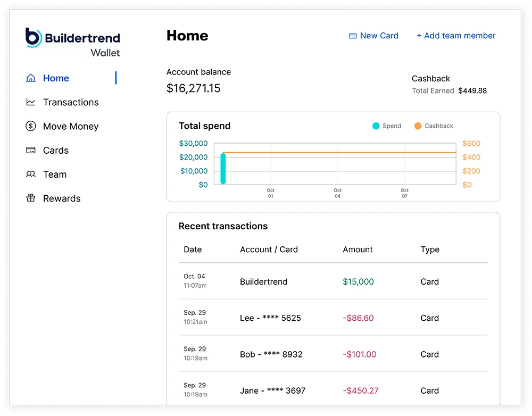This screenshot has height=416, width=532.
Task: Select the Home icon in the sidebar
Action: tap(31, 78)
